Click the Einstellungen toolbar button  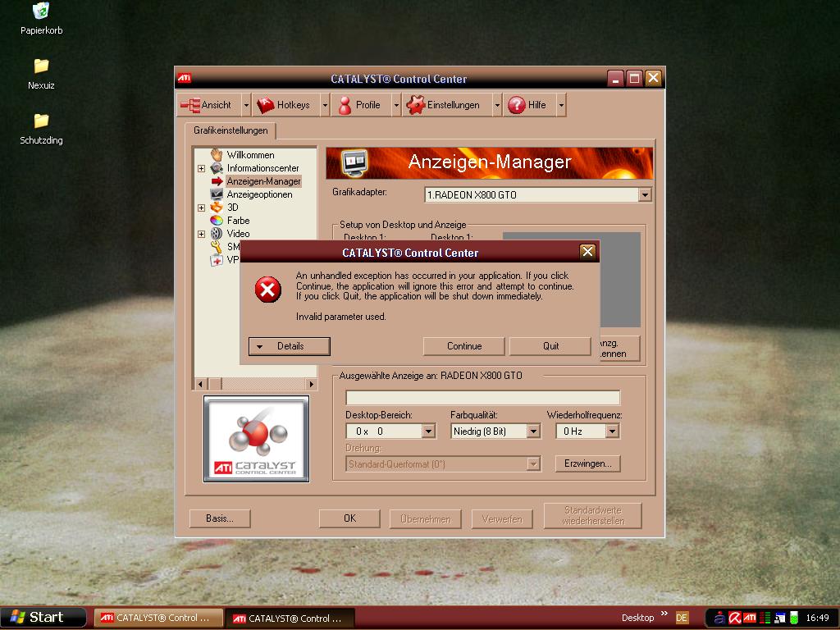tap(447, 105)
